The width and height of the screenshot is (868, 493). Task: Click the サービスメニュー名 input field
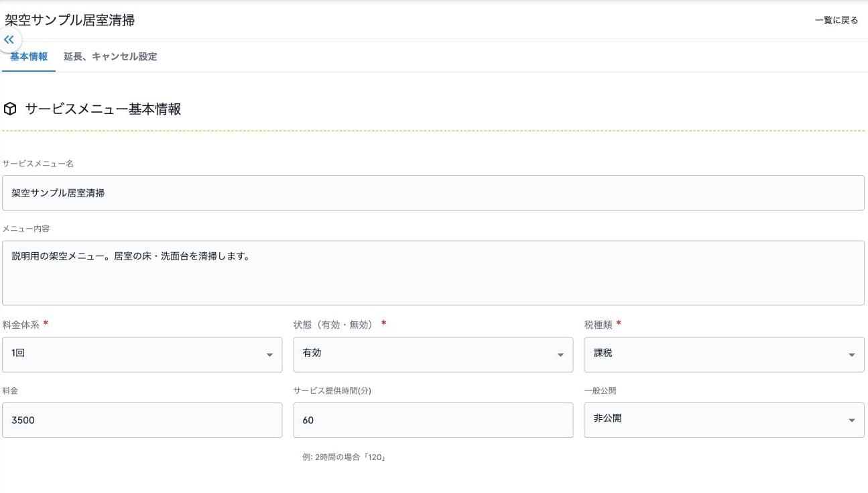click(x=433, y=193)
